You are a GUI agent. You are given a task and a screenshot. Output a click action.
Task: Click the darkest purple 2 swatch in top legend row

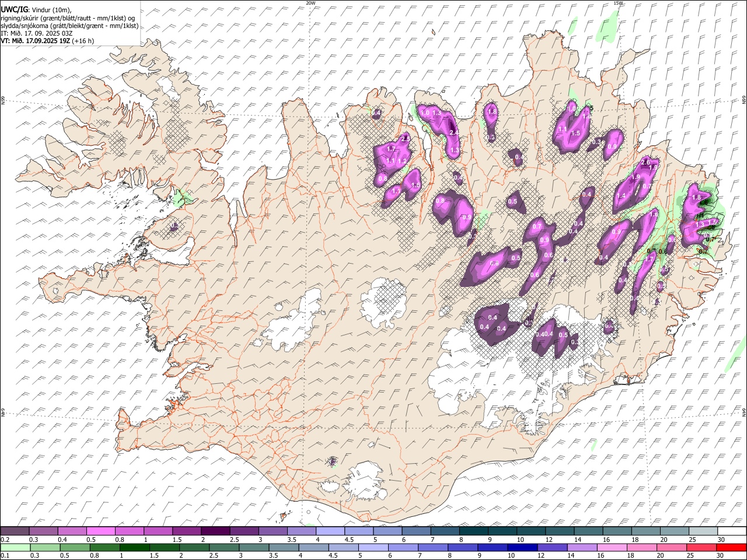point(215,531)
